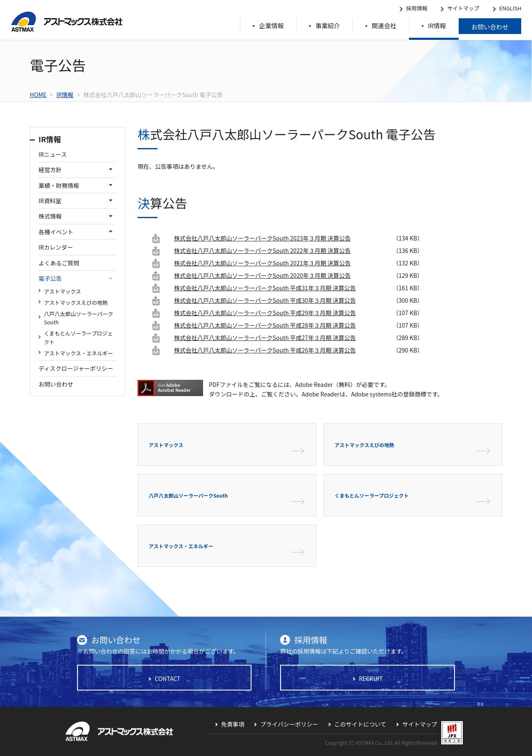Expand 経営方針 in the sidebar
The image size is (532, 756).
[x=111, y=169]
